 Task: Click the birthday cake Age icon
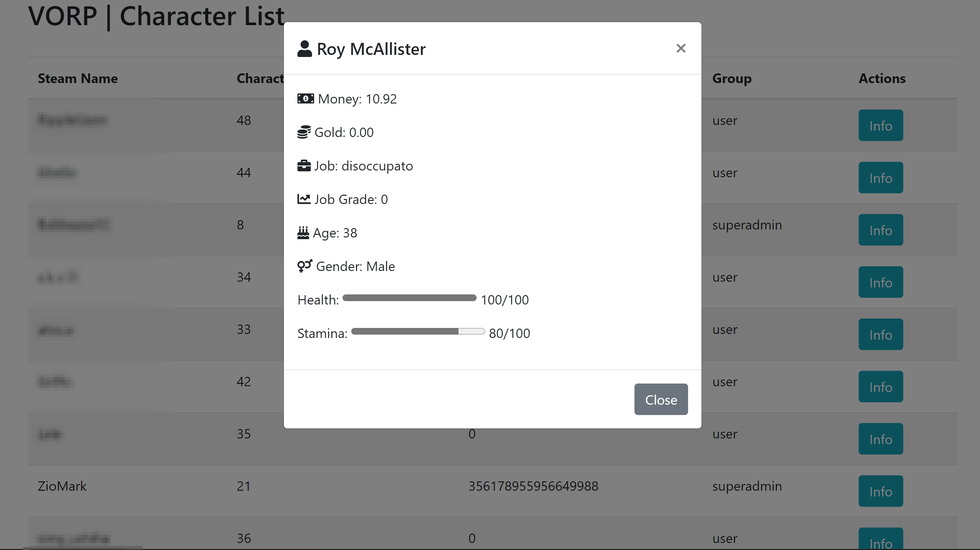coord(303,232)
